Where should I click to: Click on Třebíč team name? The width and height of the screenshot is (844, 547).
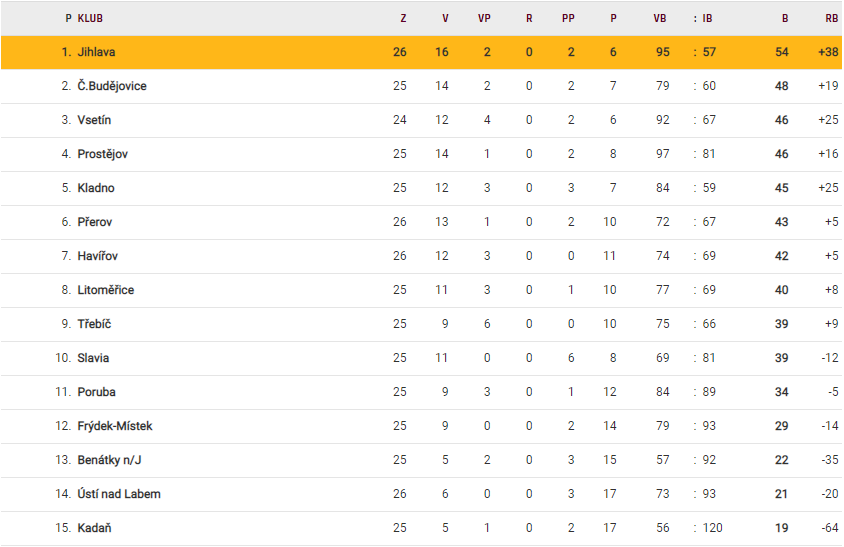click(95, 324)
